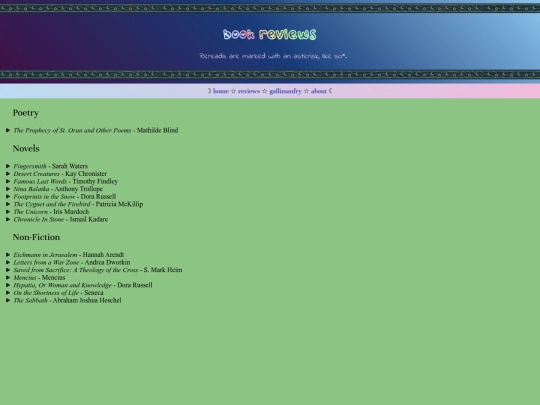This screenshot has width=540, height=405.
Task: Expand On the Shortness of Life by Seneca
Action: [x=55, y=292]
